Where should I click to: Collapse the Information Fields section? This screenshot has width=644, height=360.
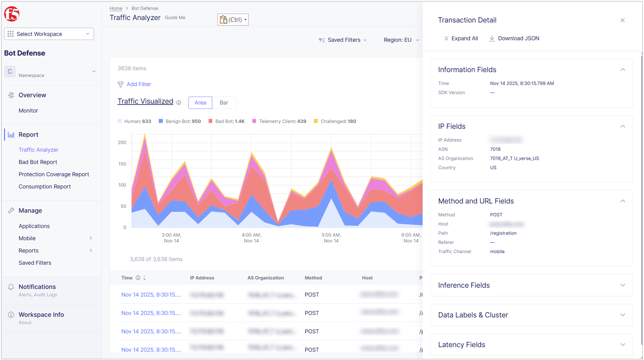623,70
